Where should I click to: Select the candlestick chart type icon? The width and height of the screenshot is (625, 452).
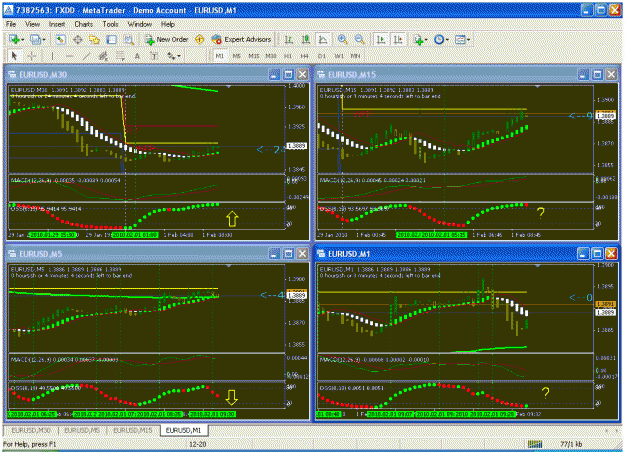pyautogui.click(x=306, y=39)
